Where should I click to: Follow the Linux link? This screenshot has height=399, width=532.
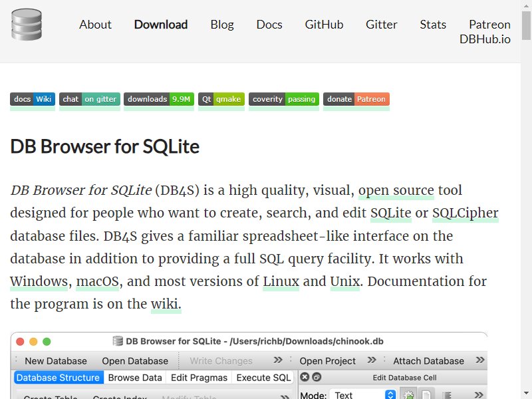[281, 281]
